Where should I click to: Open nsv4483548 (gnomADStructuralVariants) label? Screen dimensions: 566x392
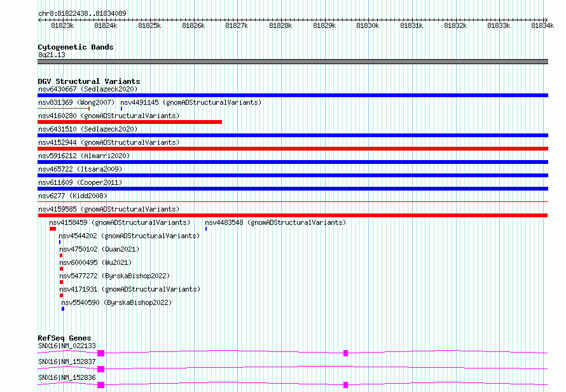pyautogui.click(x=275, y=222)
